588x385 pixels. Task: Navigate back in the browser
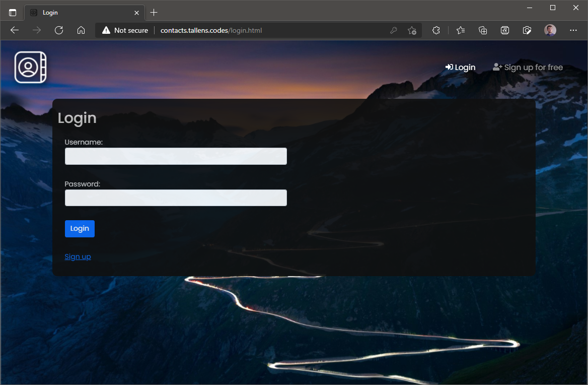(x=14, y=30)
